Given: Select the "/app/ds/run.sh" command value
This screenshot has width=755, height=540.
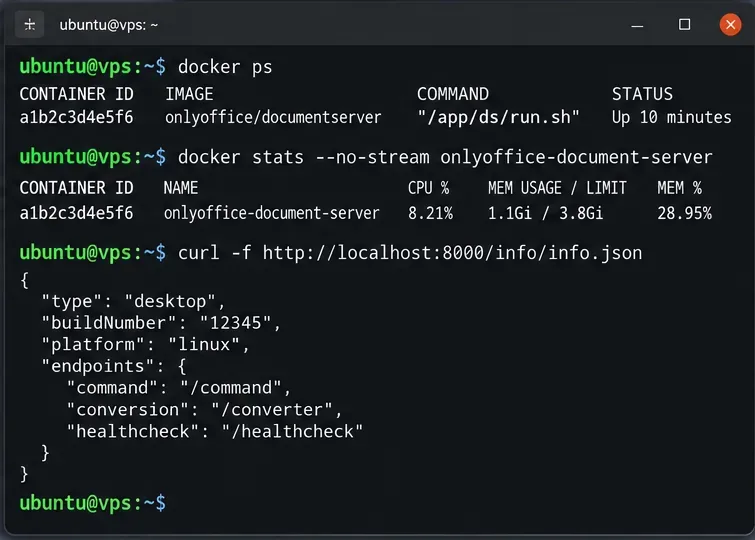Looking at the screenshot, I should pyautogui.click(x=498, y=117).
